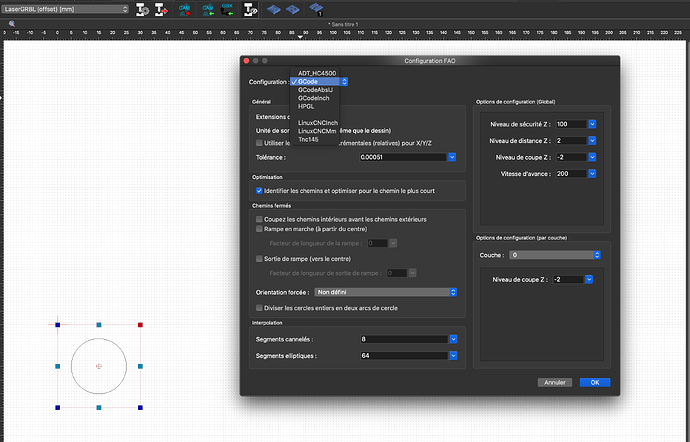Open the CAM configuration gear icon
Image resolution: width=690 pixels, height=442 pixels.
click(x=142, y=9)
